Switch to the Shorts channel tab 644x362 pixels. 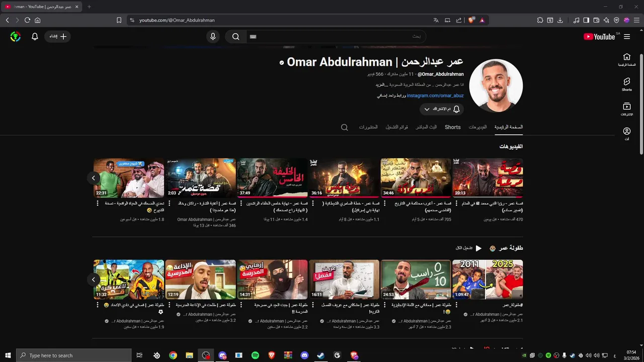tap(453, 127)
